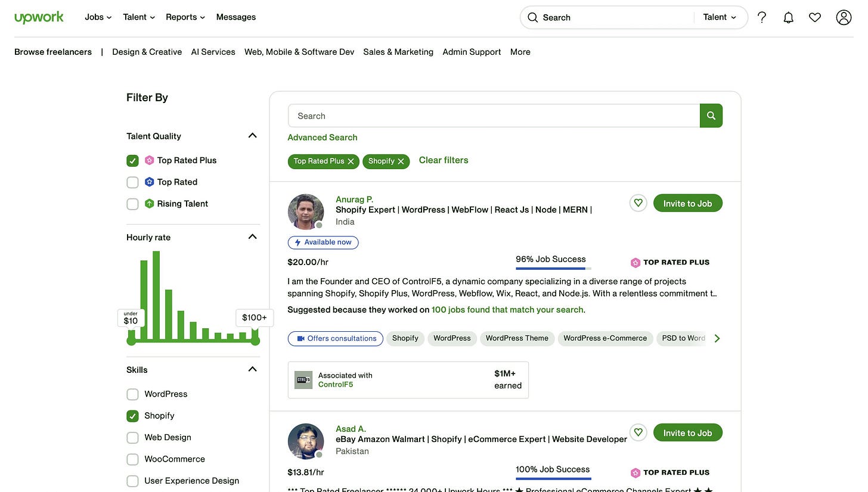Collapse the Skills filter section

coord(252,369)
